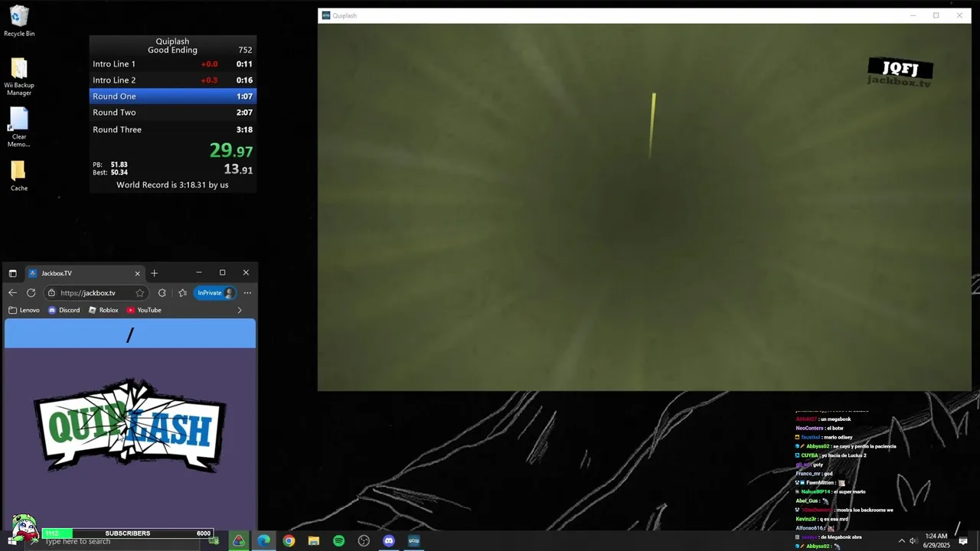
Task: Select Intro Line 2 split row
Action: click(x=172, y=80)
